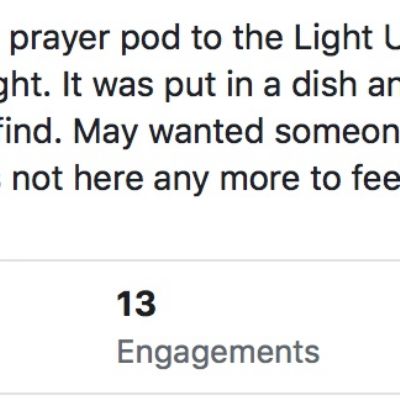Click the word "here" in fourth line
Image resolution: width=400 pixels, height=400 pixels.
tap(109, 178)
